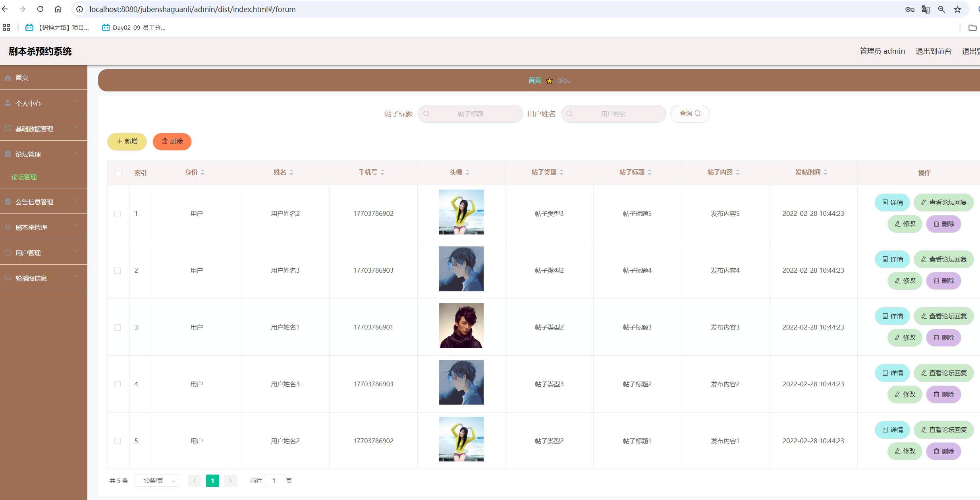Viewport: 980px width, 500px height.
Task: Click the yellow 新增 button
Action: [x=127, y=141]
